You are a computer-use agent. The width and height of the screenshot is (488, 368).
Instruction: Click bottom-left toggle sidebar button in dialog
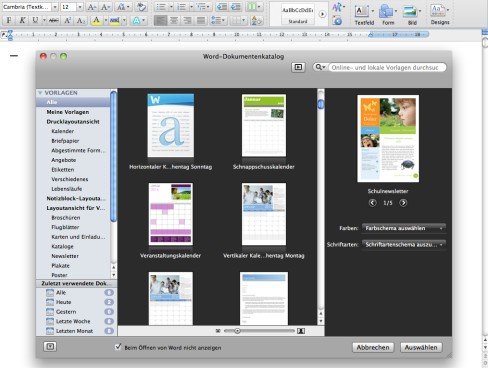[x=50, y=347]
